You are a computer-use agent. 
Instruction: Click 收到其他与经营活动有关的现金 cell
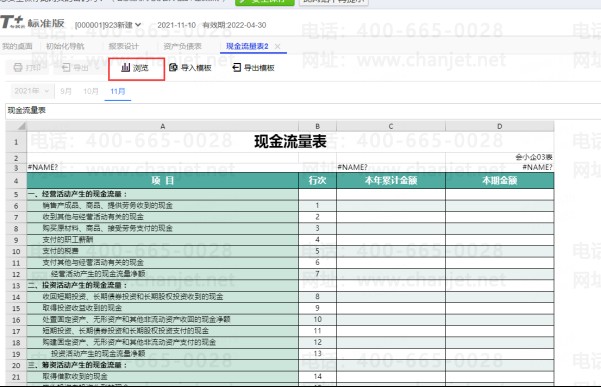click(x=163, y=217)
